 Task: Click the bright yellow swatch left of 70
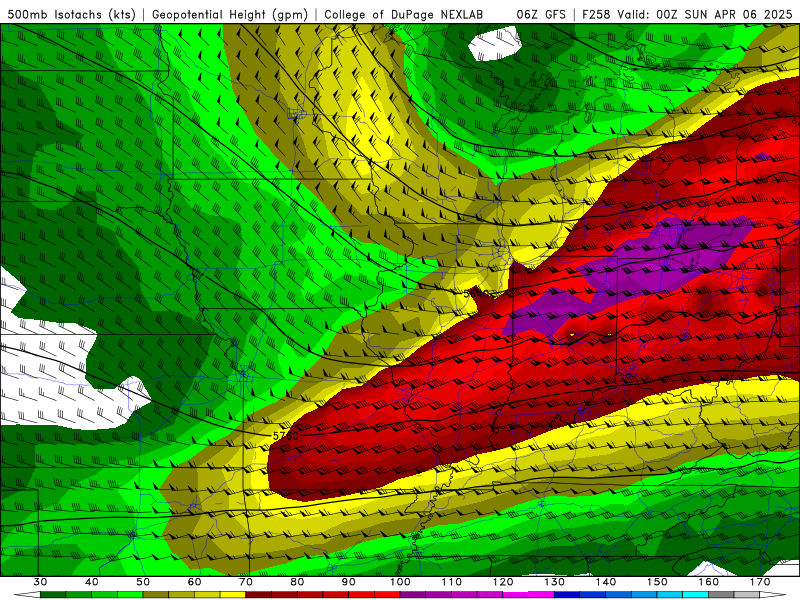pyautogui.click(x=233, y=595)
